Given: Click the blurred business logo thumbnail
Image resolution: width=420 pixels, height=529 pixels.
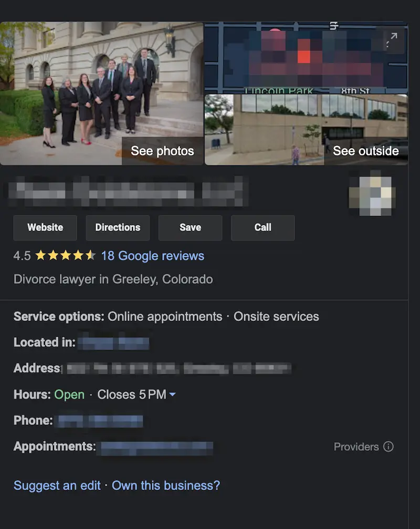Looking at the screenshot, I should coord(372,194).
